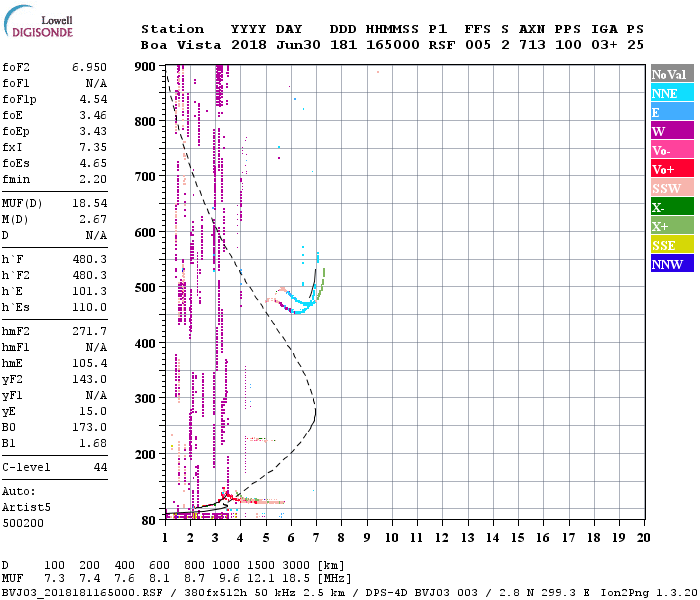The image size is (700, 600).
Task: Click the 500 km y-axis label
Action: (145, 288)
